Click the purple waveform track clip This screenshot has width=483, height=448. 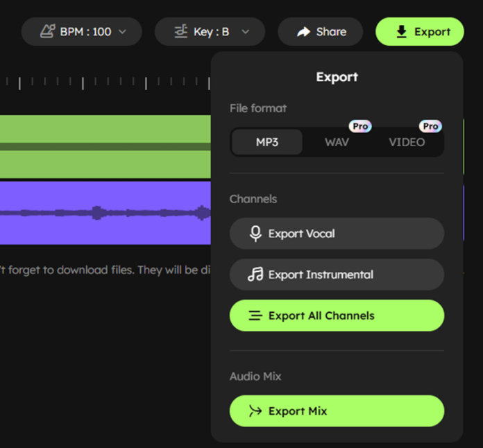[105, 213]
